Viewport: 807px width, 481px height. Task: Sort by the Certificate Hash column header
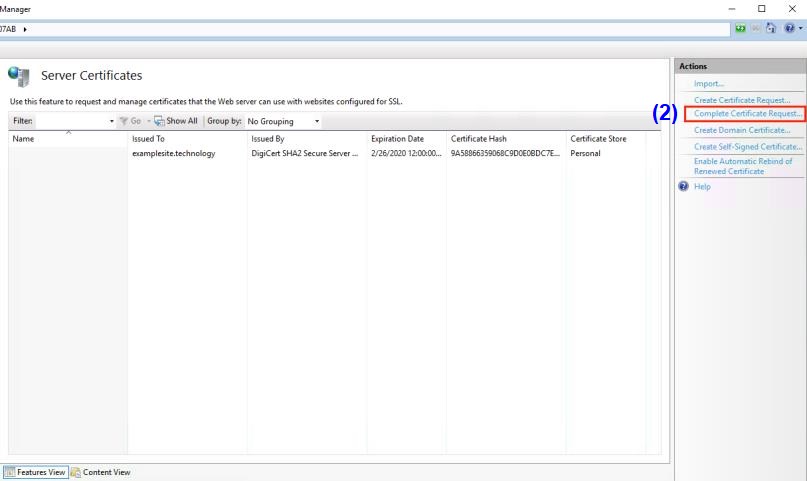coord(506,139)
